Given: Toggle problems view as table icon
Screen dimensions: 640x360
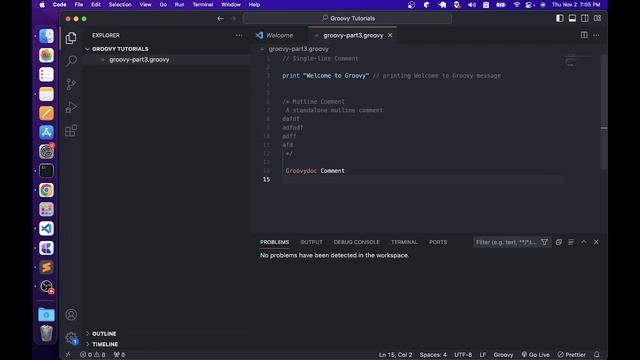Looking at the screenshot, I should (571, 242).
